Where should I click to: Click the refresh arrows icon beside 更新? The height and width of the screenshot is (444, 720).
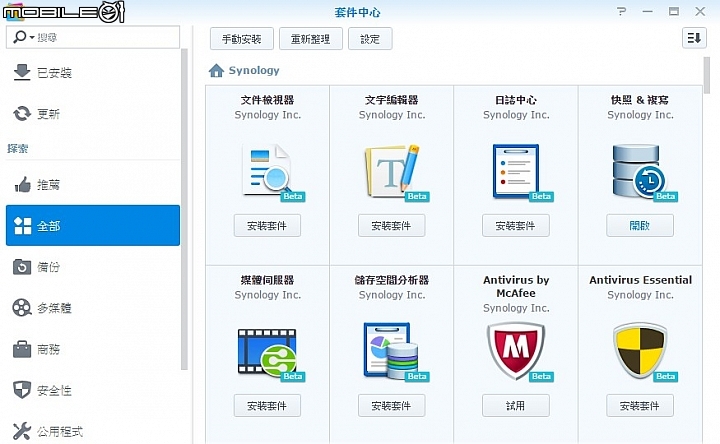pyautogui.click(x=22, y=113)
